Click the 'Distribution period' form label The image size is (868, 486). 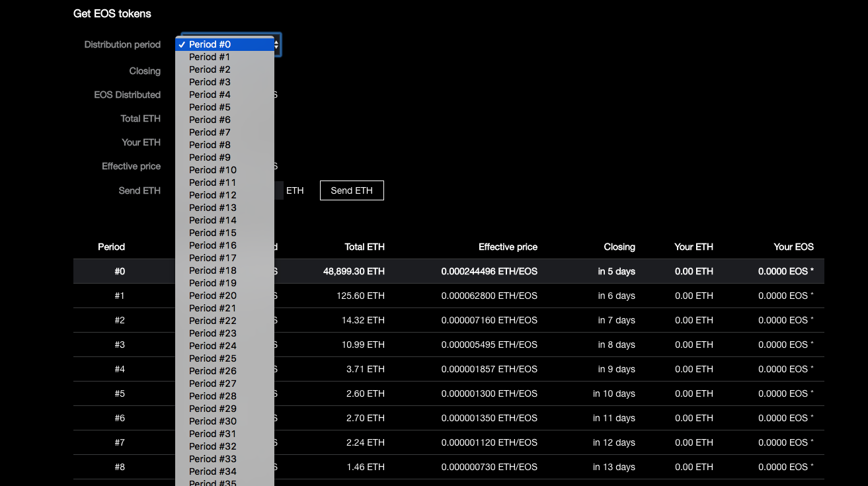click(122, 44)
